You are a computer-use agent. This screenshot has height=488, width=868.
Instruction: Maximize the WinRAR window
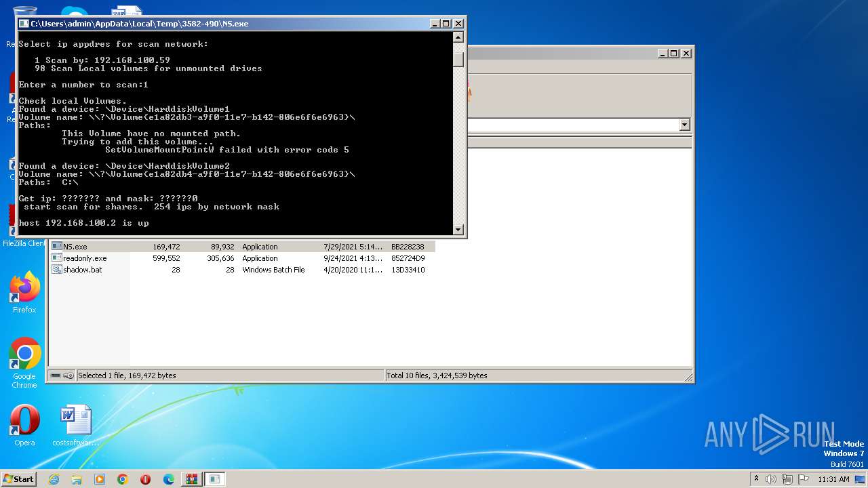674,53
